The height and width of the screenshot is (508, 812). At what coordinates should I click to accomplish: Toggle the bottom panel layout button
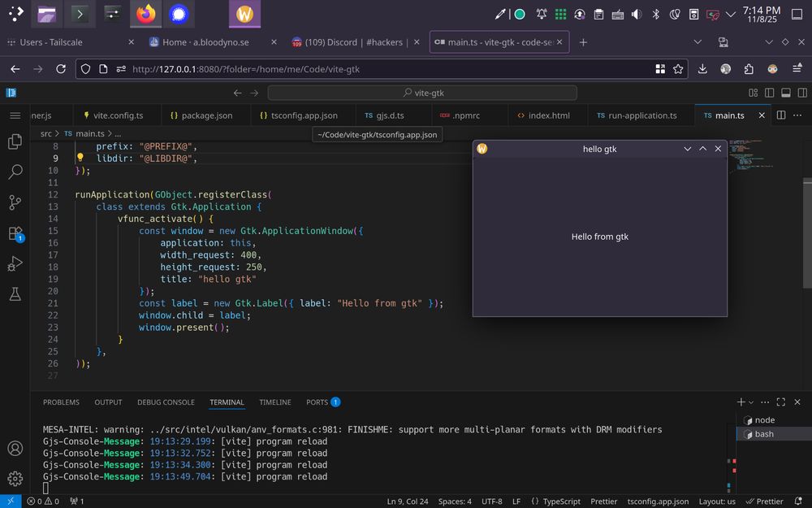pyautogui.click(x=785, y=93)
